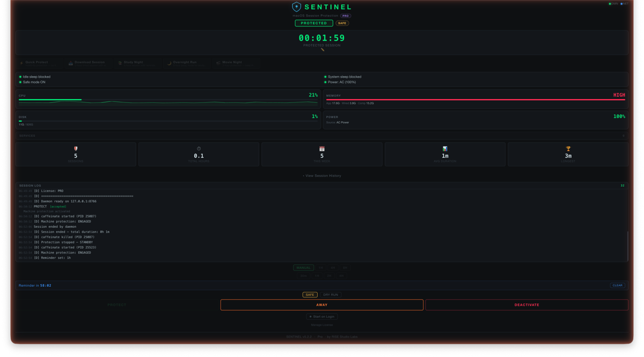
Task: Click the Memory HIGH indicator
Action: 619,95
